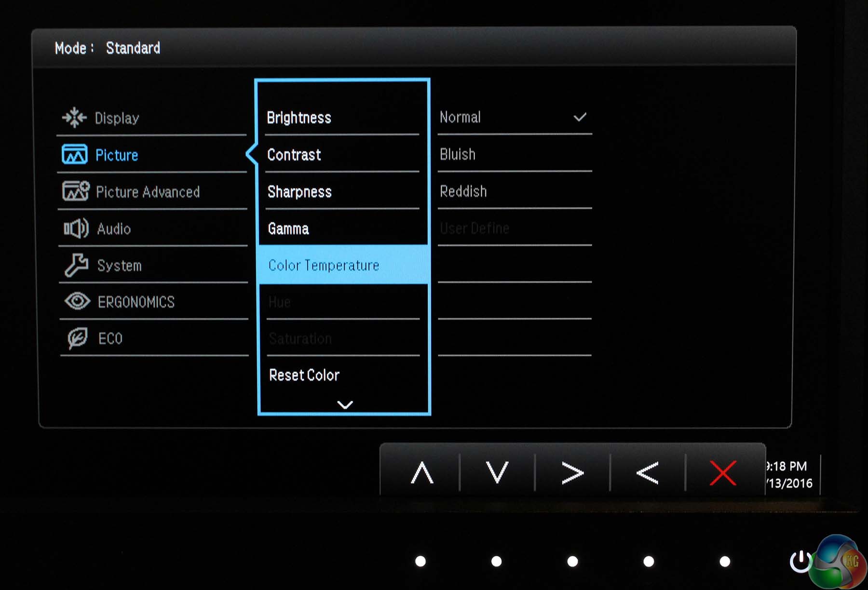Image resolution: width=868 pixels, height=590 pixels.
Task: Click the taskbar clock showing PM time
Action: pos(786,466)
